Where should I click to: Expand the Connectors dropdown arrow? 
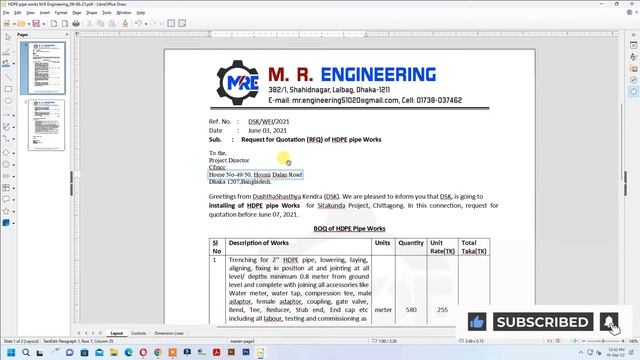click(13, 139)
